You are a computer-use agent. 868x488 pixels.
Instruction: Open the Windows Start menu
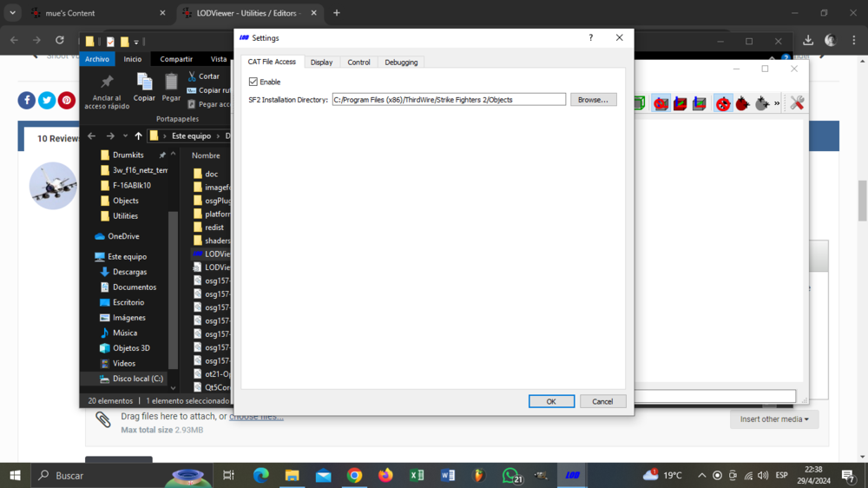[15, 475]
